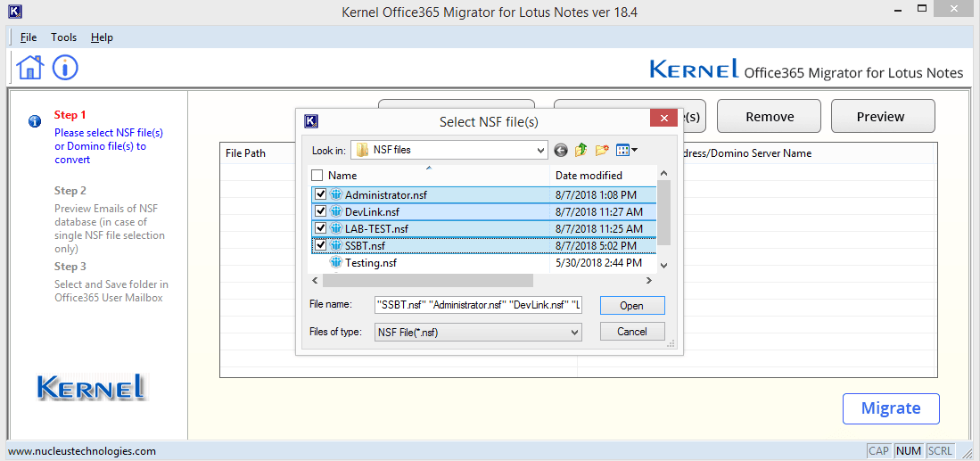Image resolution: width=980 pixels, height=461 pixels.
Task: Click the 8/7/2018 5:02 PM date cell
Action: point(596,246)
